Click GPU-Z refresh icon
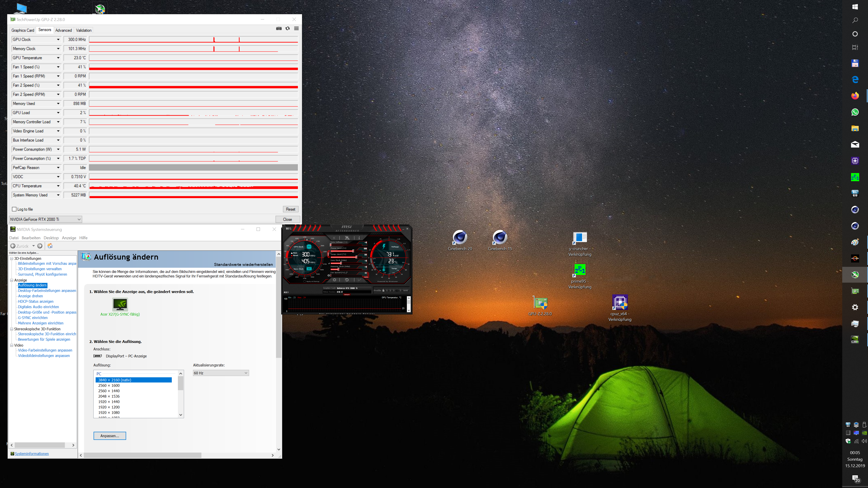The image size is (868, 488). [288, 29]
